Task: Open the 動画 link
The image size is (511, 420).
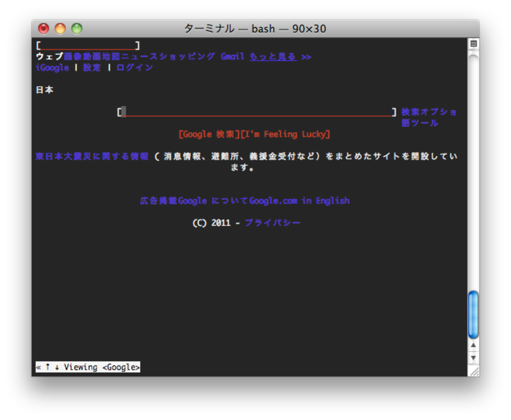Action: 92,57
